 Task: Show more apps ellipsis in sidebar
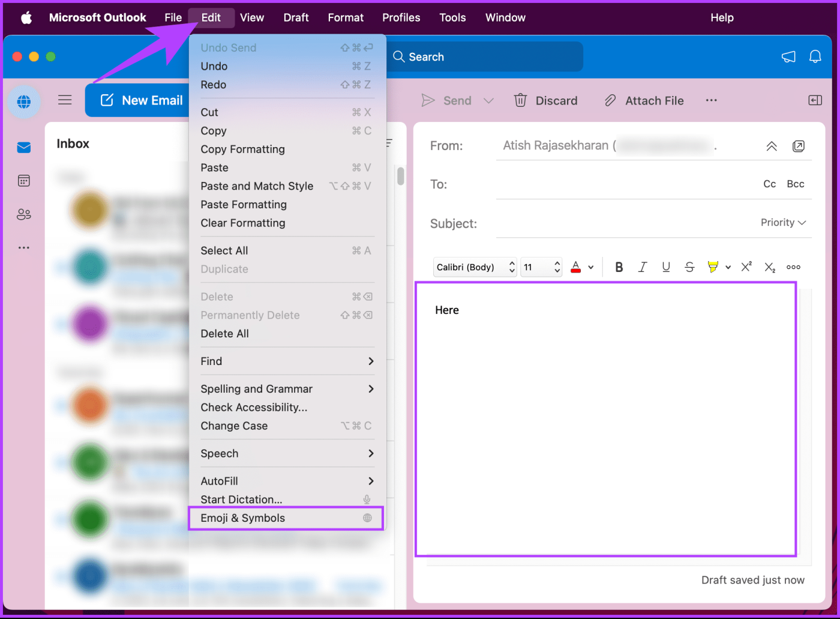coord(24,247)
